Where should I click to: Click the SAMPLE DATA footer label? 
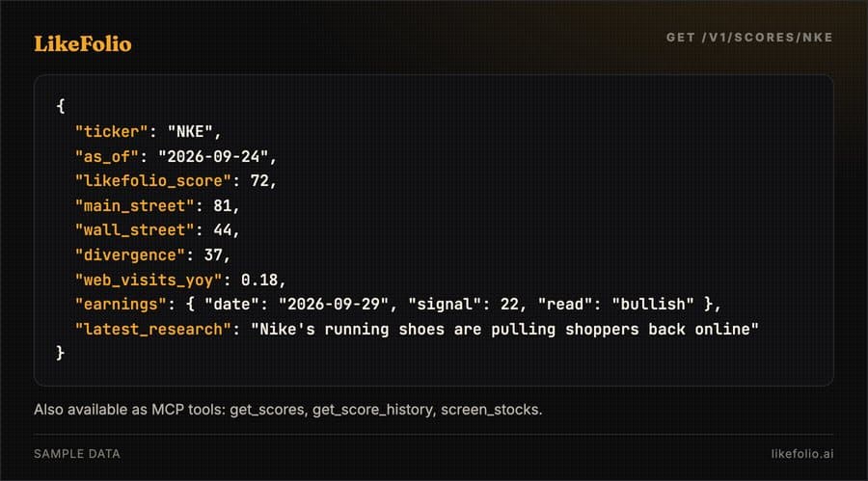[77, 454]
